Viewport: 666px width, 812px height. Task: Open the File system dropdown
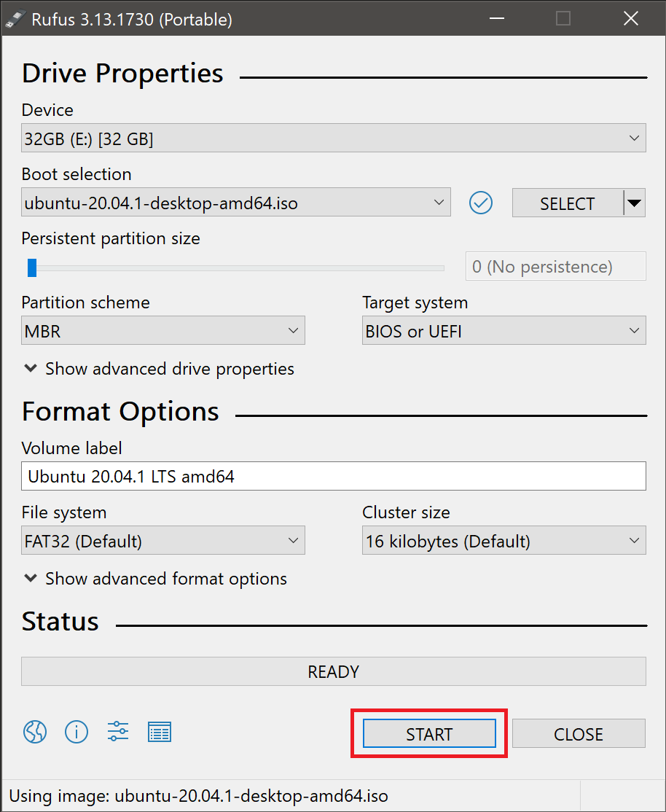(162, 542)
